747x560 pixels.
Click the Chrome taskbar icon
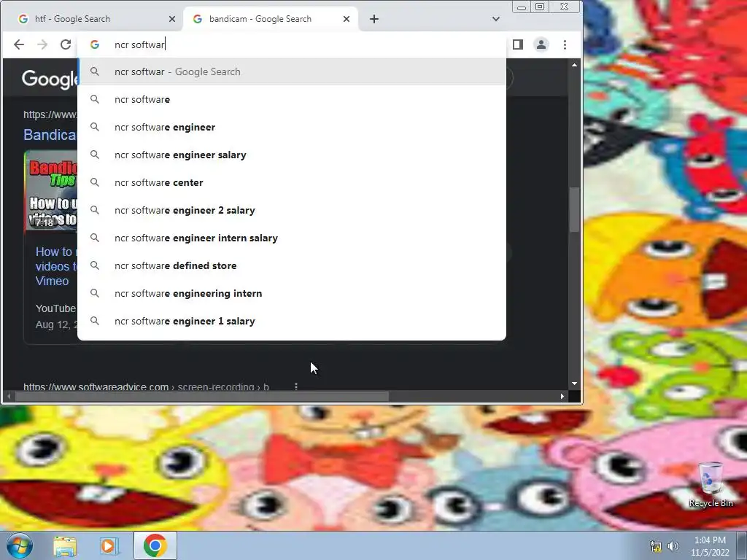(155, 545)
